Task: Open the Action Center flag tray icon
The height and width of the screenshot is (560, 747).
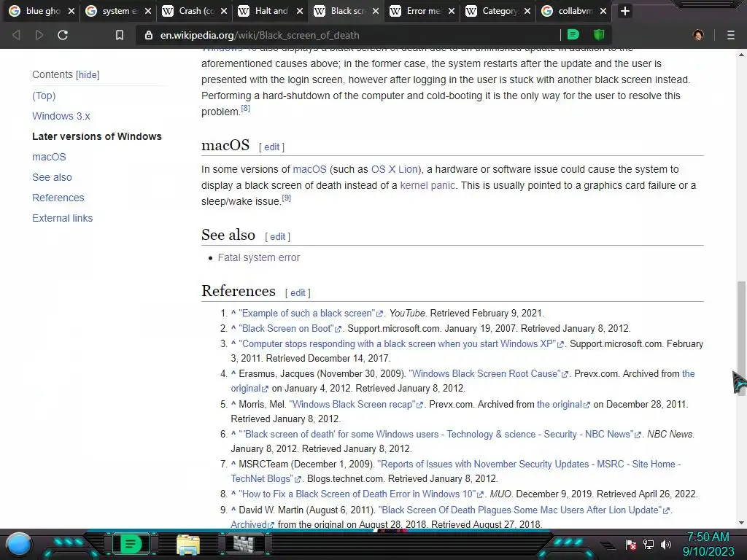Action: pyautogui.click(x=631, y=545)
